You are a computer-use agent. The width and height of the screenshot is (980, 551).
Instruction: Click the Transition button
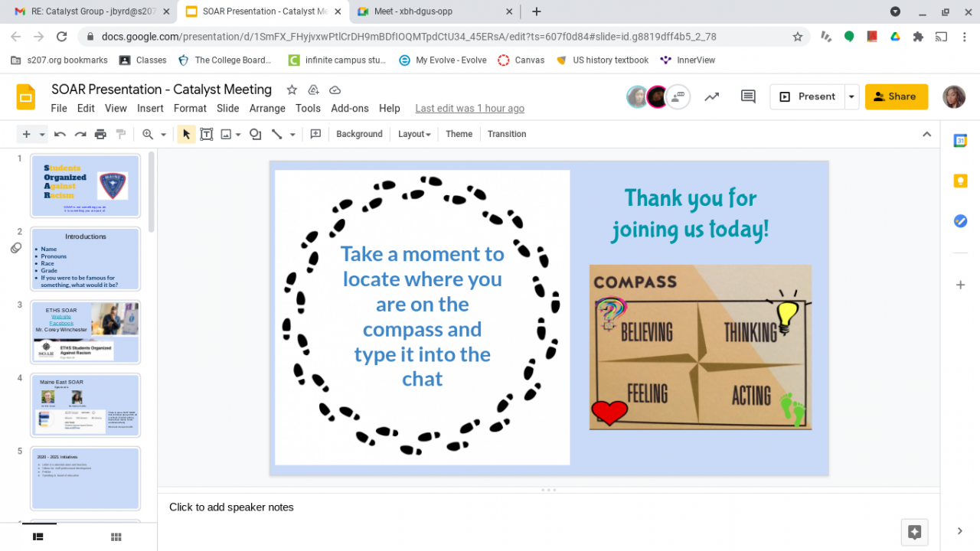(507, 134)
